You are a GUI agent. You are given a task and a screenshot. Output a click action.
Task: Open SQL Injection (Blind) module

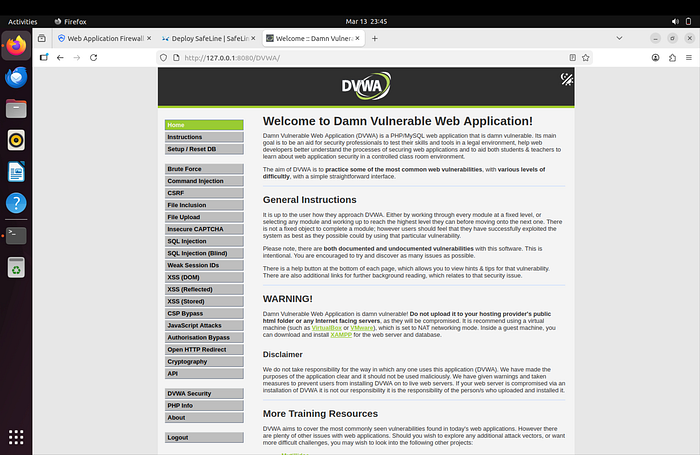click(x=204, y=253)
